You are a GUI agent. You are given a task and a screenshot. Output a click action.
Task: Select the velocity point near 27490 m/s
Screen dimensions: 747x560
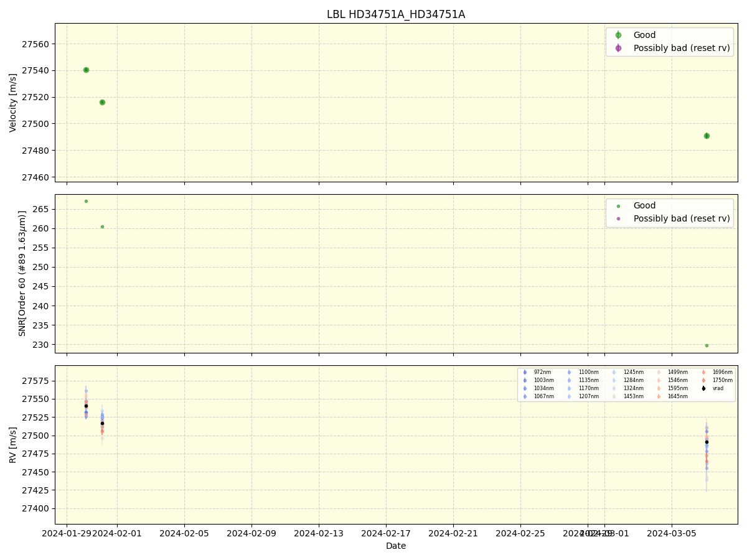[x=707, y=136]
